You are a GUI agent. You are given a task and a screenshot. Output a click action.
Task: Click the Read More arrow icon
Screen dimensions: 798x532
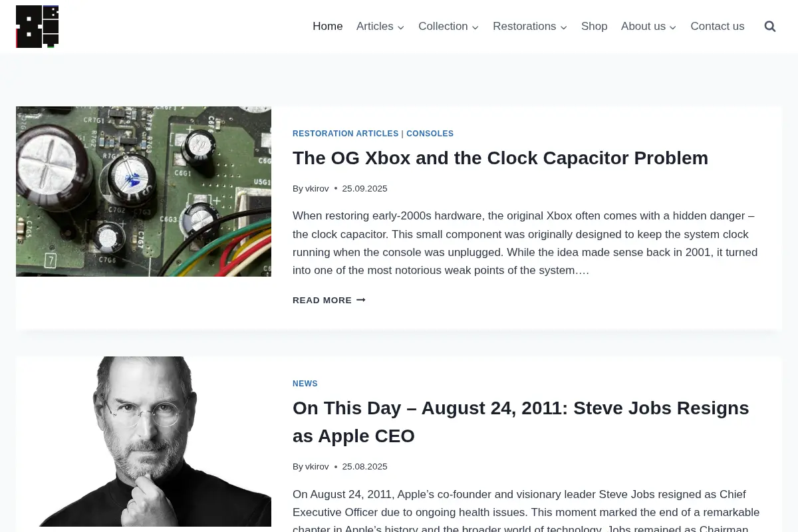pos(361,300)
